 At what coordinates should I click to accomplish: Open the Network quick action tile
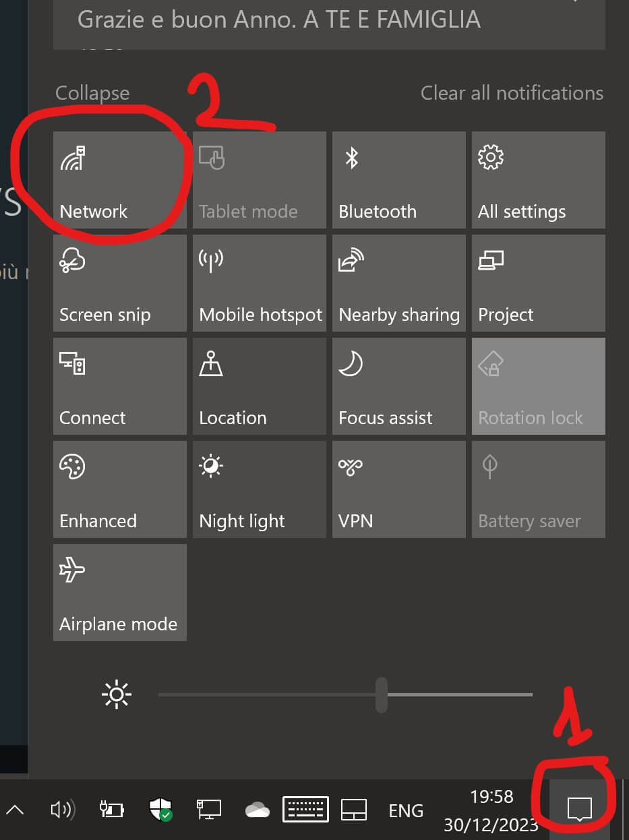[119, 180]
